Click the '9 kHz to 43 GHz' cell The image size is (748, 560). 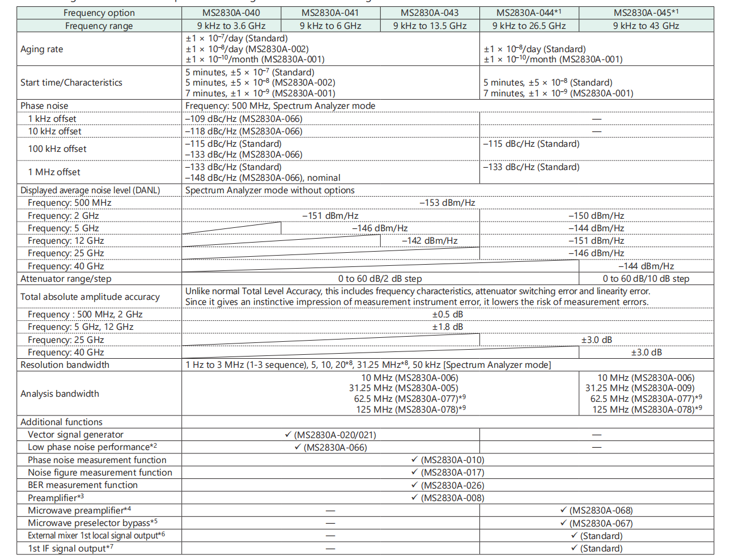point(646,26)
